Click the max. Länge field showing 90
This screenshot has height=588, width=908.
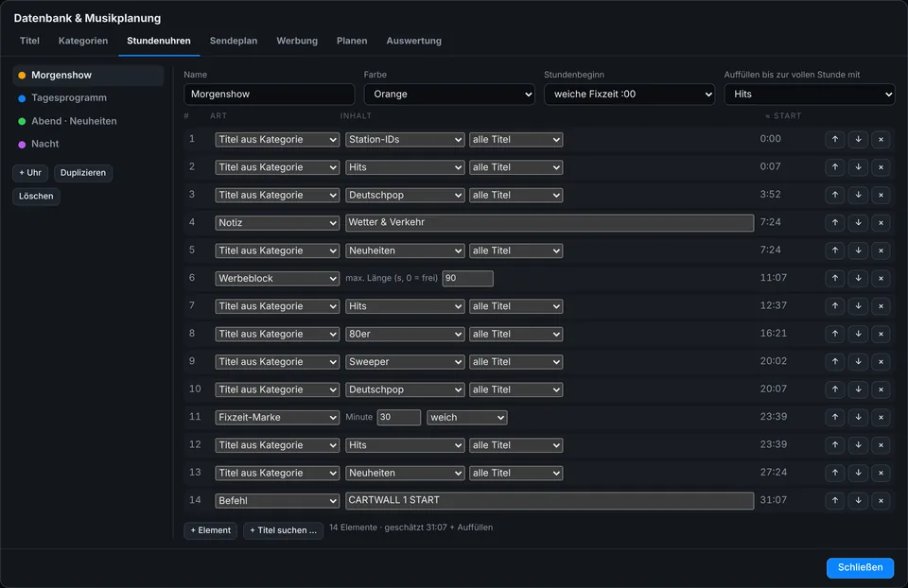coord(468,278)
